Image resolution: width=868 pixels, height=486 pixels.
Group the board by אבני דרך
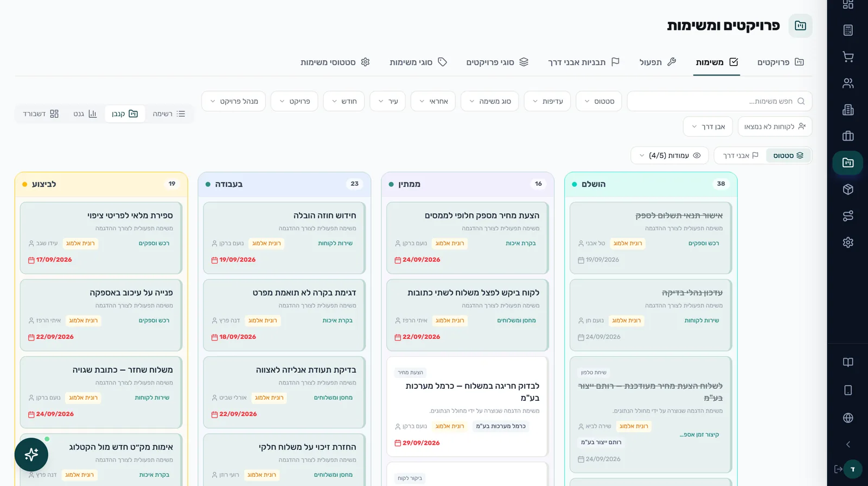point(741,155)
